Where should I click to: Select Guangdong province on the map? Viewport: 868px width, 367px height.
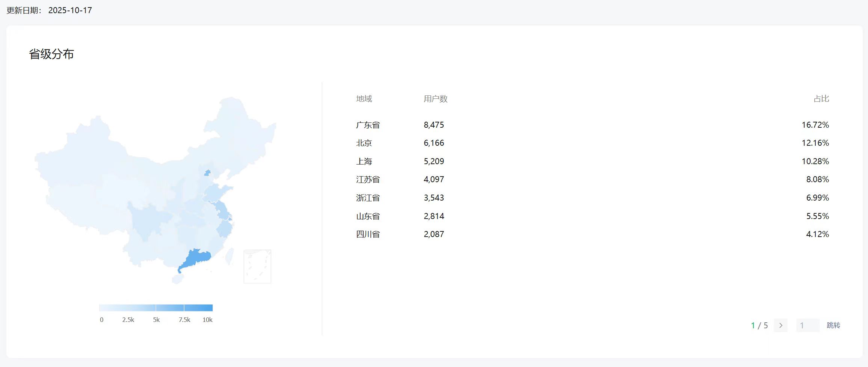[x=195, y=258]
